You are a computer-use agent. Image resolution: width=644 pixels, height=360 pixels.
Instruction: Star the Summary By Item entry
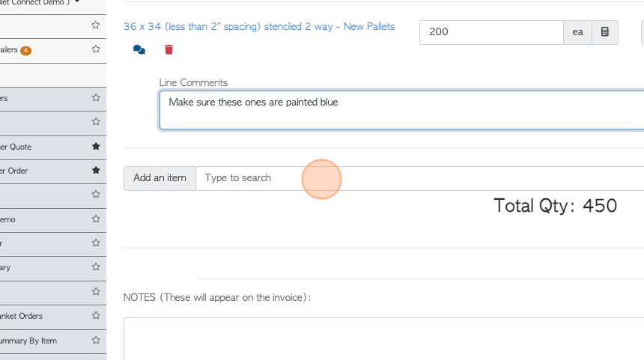point(96,341)
